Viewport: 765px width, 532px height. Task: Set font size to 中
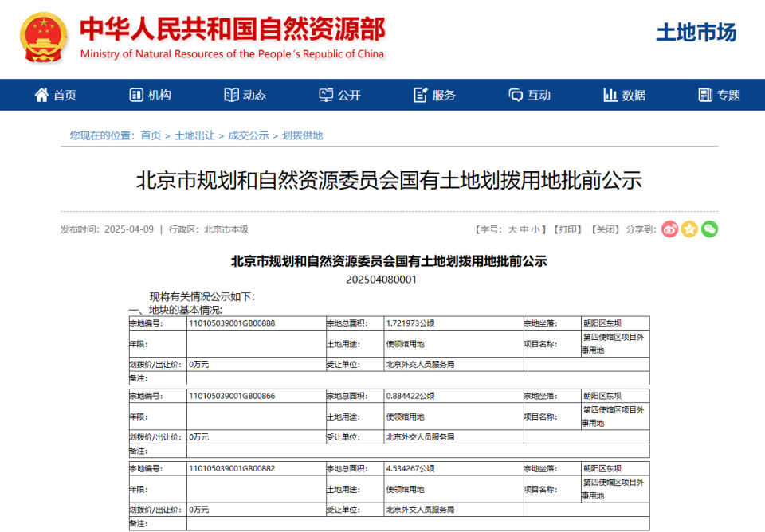pos(524,229)
